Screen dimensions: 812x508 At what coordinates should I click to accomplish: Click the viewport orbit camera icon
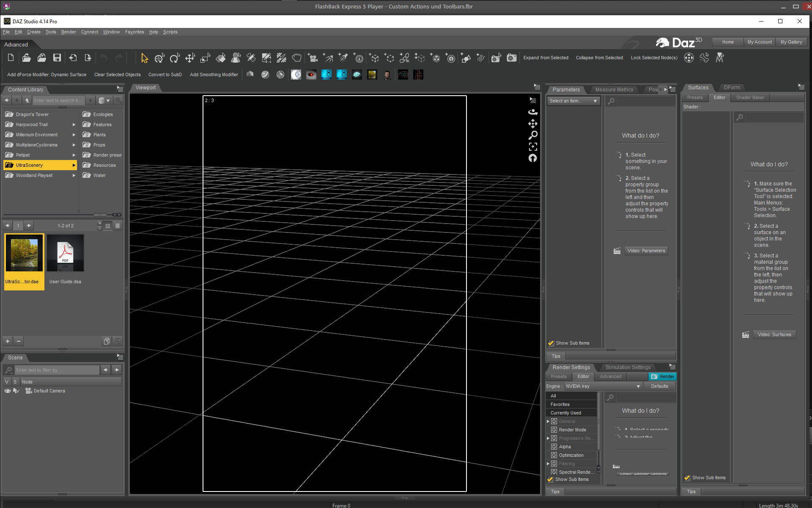pos(533,112)
